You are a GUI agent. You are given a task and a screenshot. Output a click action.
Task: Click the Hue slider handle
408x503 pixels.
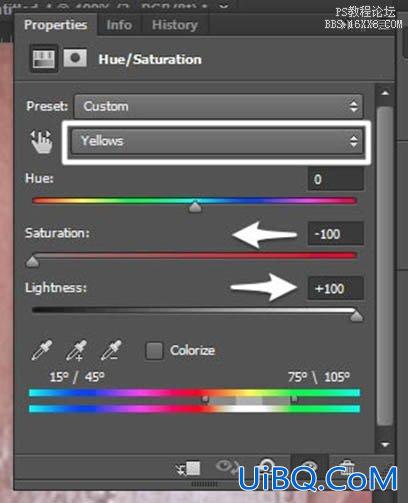point(195,207)
